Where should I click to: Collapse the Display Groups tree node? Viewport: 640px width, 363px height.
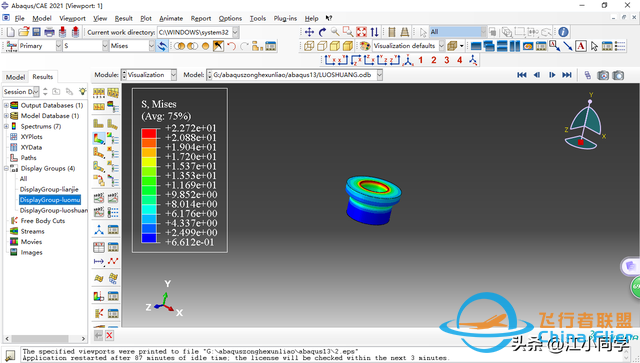(x=6, y=168)
